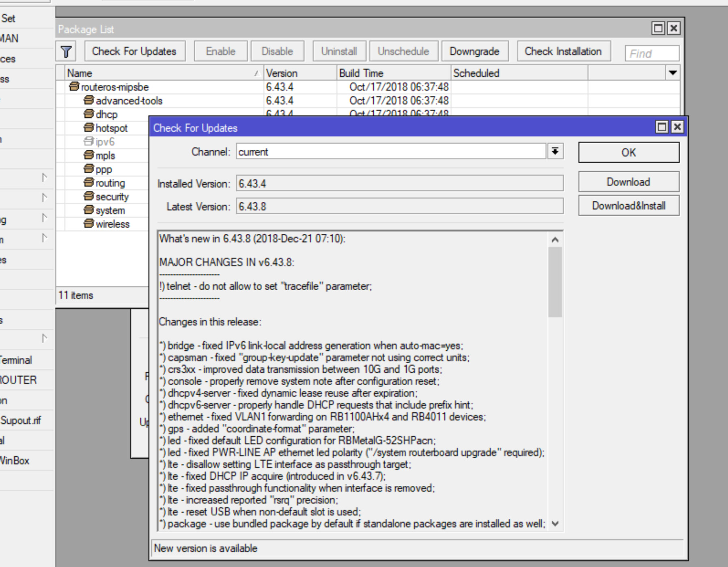Click the wireless package icon

pyautogui.click(x=88, y=224)
